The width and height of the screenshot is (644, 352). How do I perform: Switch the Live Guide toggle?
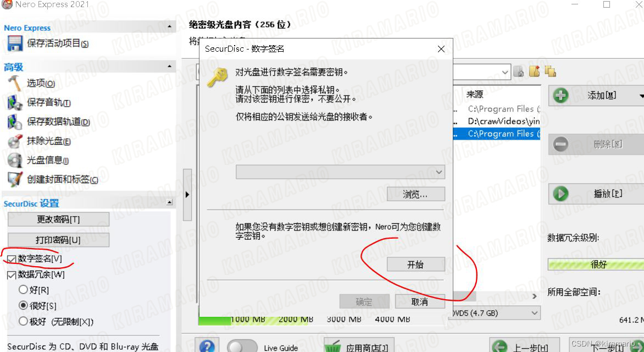tap(242, 347)
